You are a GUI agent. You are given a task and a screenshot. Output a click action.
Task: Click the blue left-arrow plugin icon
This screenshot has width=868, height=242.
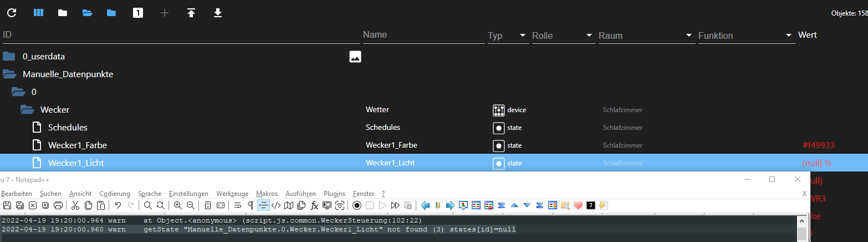point(425,205)
